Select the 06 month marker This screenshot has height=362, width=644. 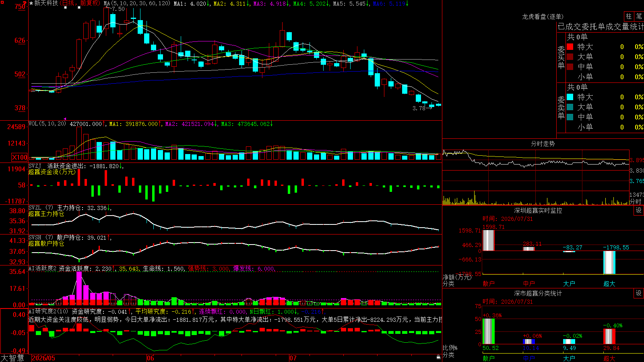click(x=151, y=358)
